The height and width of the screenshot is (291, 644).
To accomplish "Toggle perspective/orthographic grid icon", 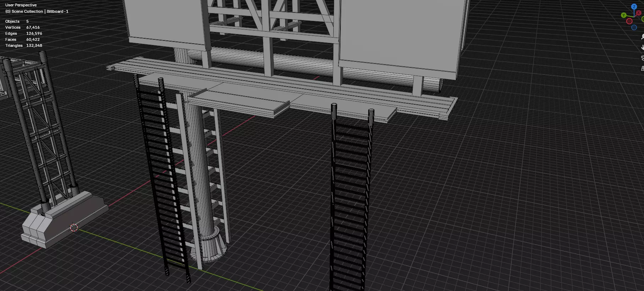I will click(642, 68).
